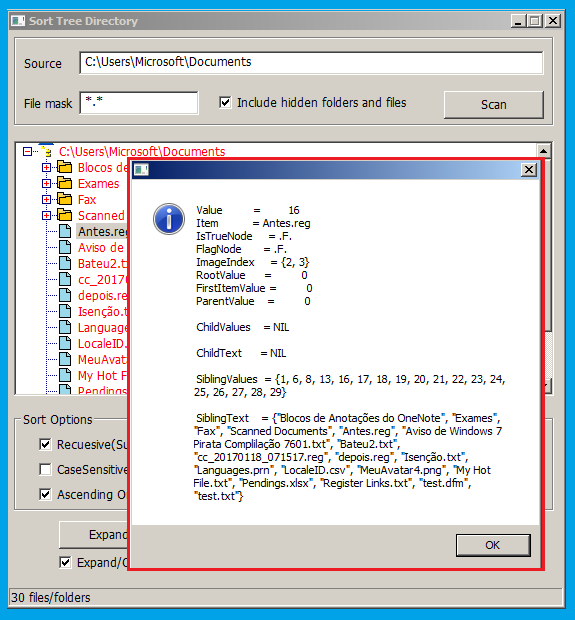575x620 pixels.
Task: Uncheck the Recursive sort option
Action: point(45,444)
